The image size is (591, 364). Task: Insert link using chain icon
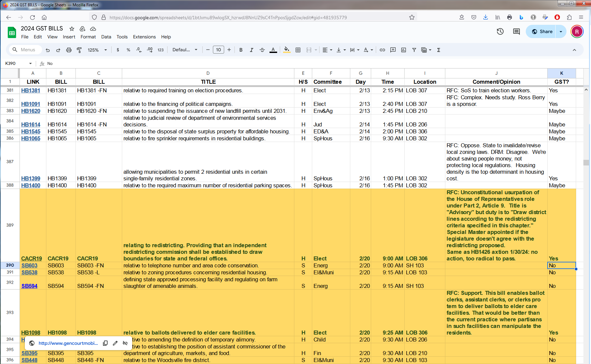(x=382, y=50)
